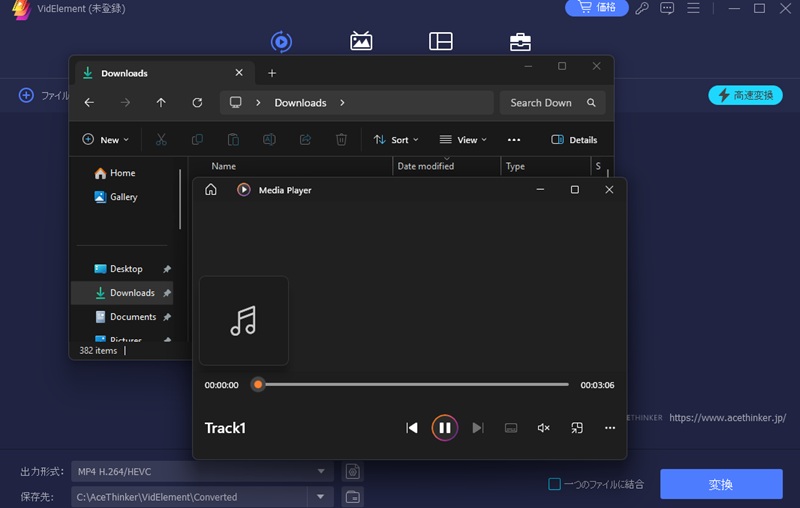Click the 高速変換 fast conversion button
Image resolution: width=800 pixels, height=508 pixels.
(746, 95)
